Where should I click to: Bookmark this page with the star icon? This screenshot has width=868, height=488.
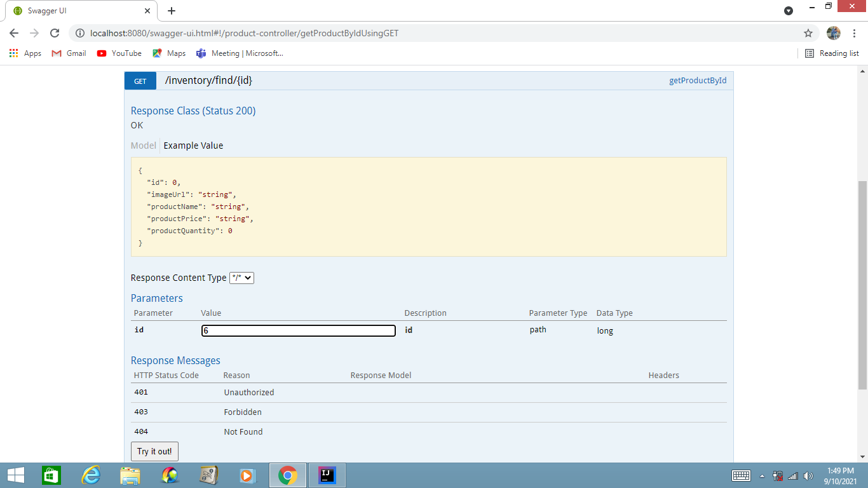coord(808,32)
